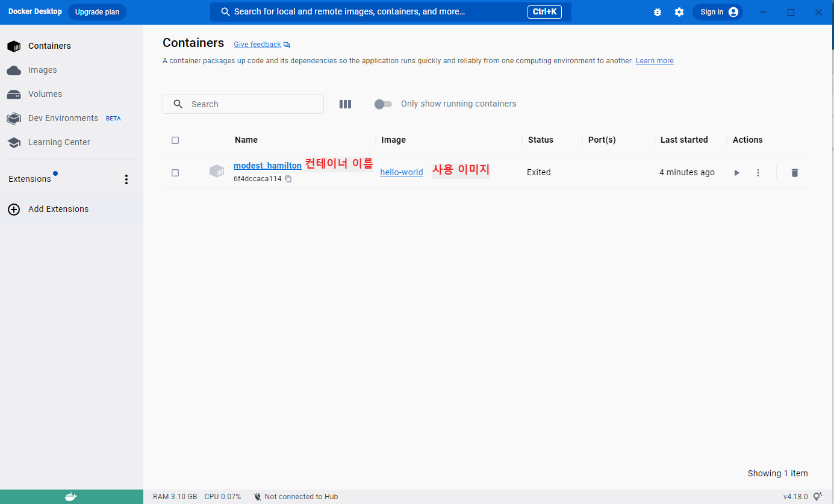Click the BETA badge next to Dev Environments
Viewport: 834px width, 504px height.
coord(113,119)
